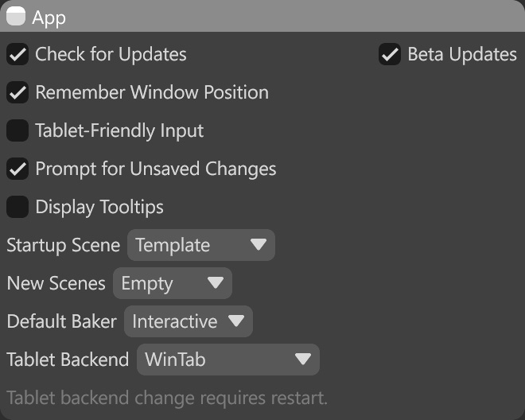Enable the Display Tooltips checkbox
Screen dimensions: 525x420
[17, 208]
